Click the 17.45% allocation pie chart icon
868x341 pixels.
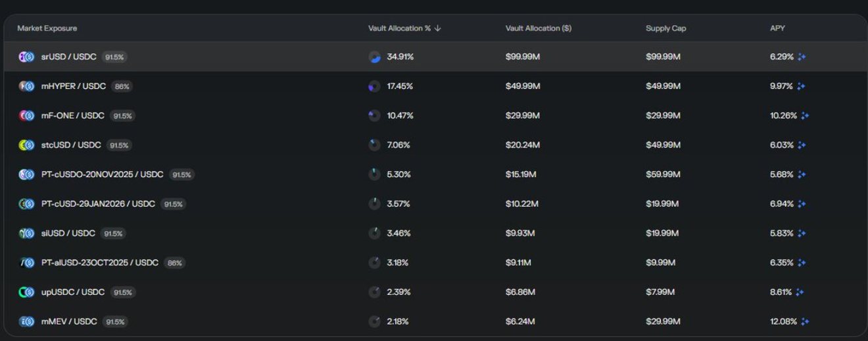375,86
